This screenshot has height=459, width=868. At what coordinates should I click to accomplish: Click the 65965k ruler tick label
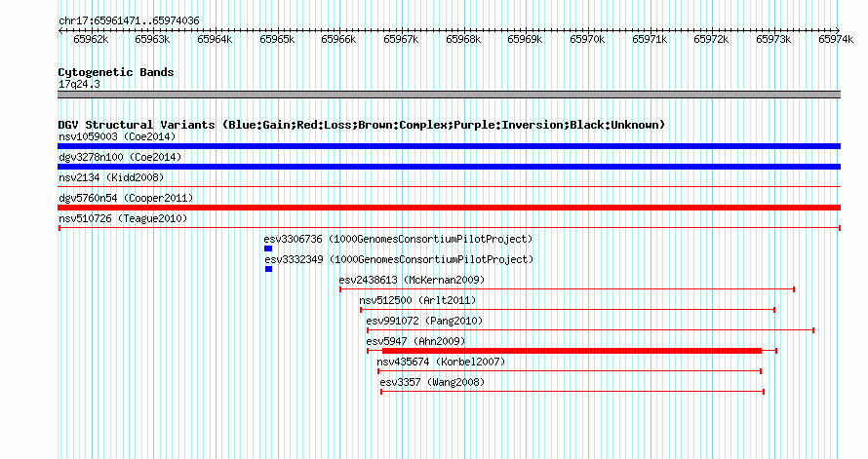[277, 39]
